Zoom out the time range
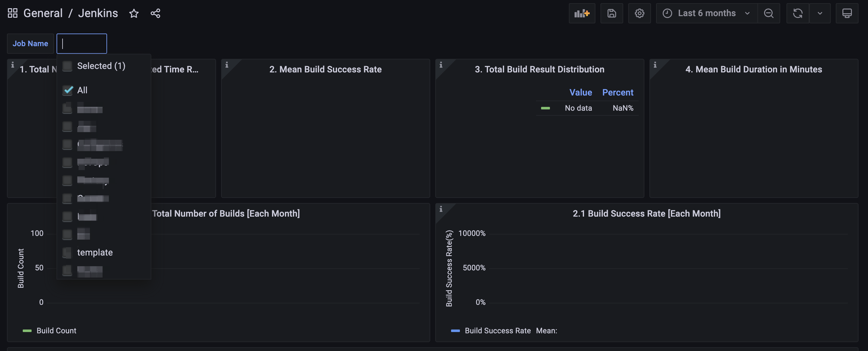 click(x=768, y=13)
